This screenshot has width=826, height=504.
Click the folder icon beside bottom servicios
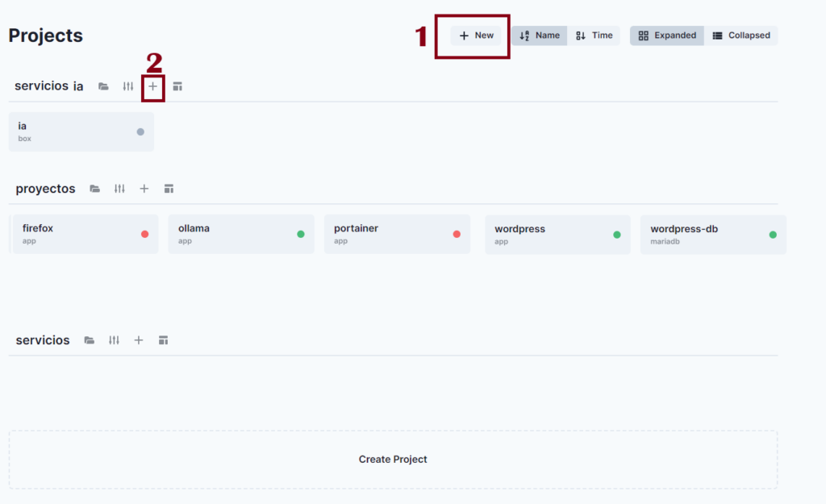tap(90, 340)
